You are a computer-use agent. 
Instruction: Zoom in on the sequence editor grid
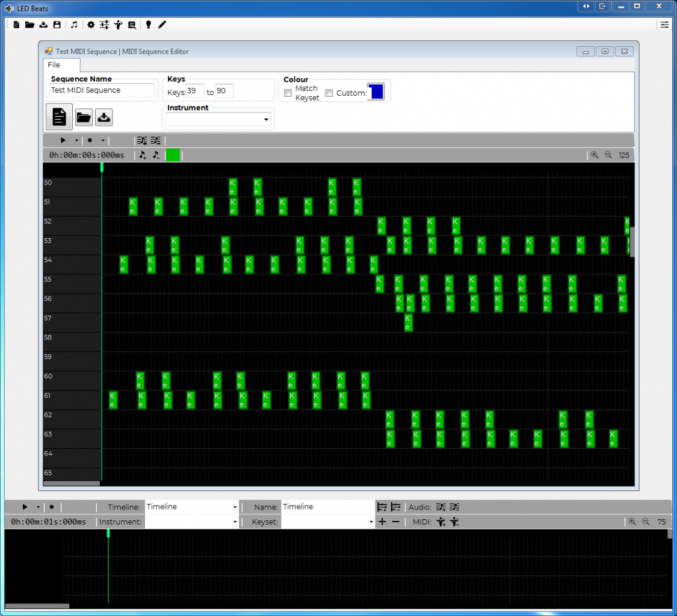[595, 155]
